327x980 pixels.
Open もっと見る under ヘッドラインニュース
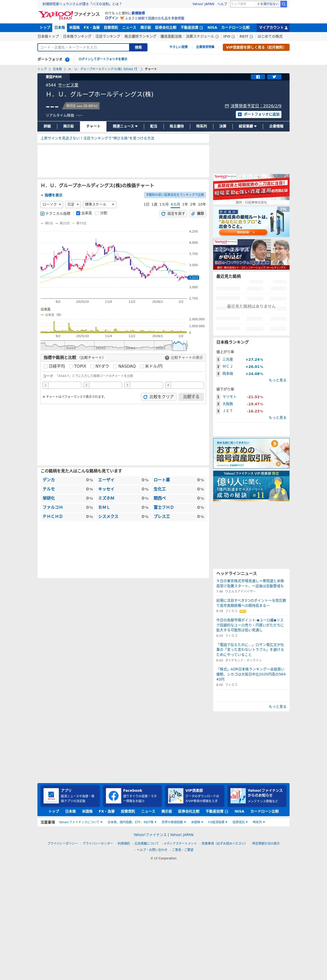click(x=278, y=707)
